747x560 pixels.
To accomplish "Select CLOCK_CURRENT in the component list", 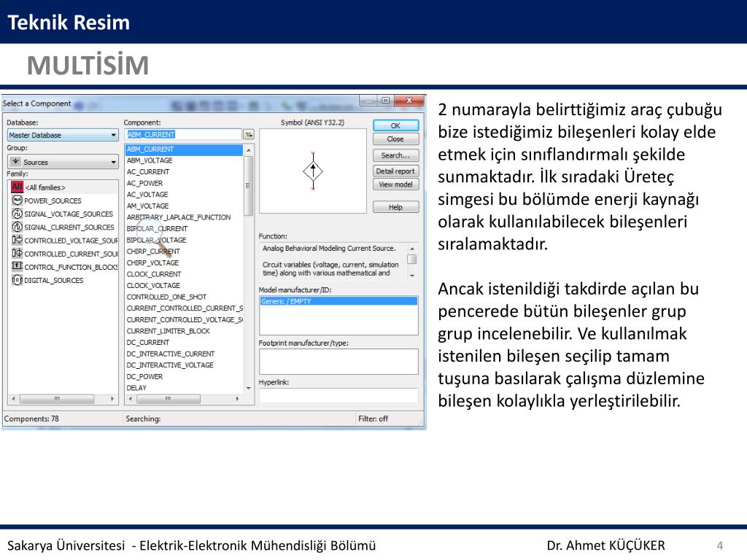I will [x=184, y=274].
